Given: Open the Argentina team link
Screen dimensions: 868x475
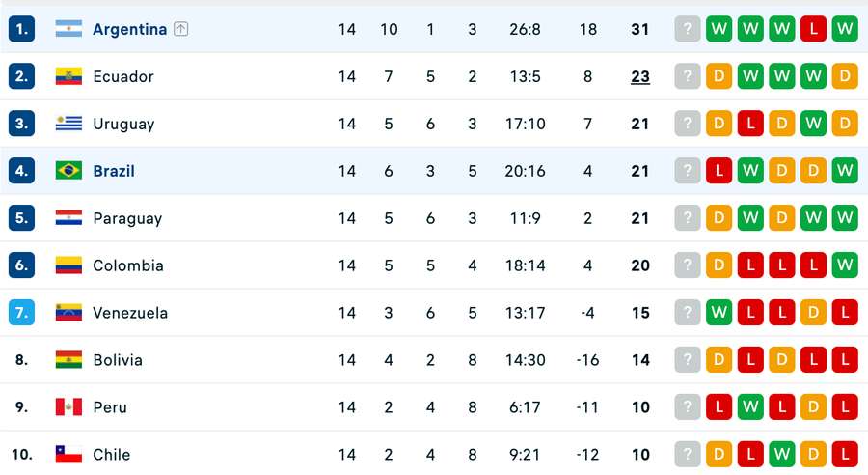Looking at the screenshot, I should (x=129, y=29).
